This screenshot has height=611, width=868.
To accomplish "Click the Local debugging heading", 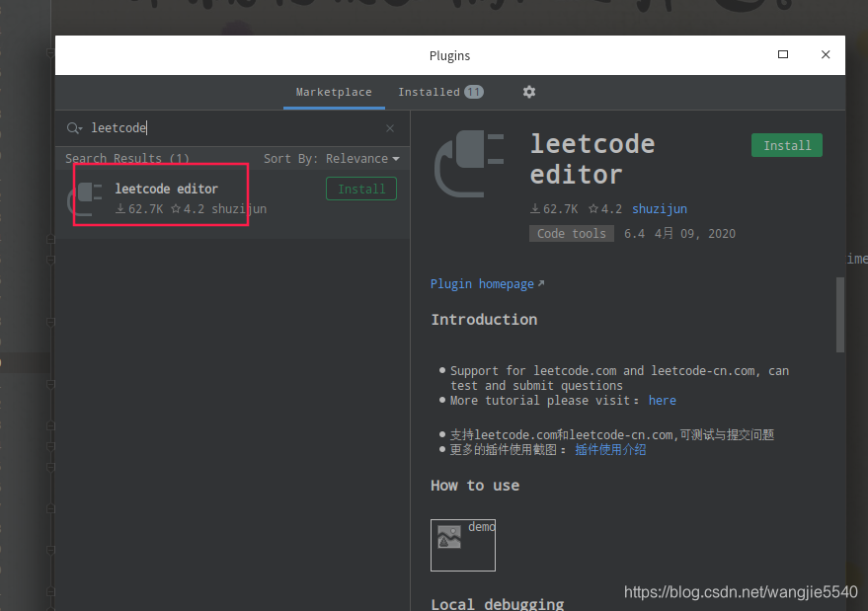I will [497, 603].
